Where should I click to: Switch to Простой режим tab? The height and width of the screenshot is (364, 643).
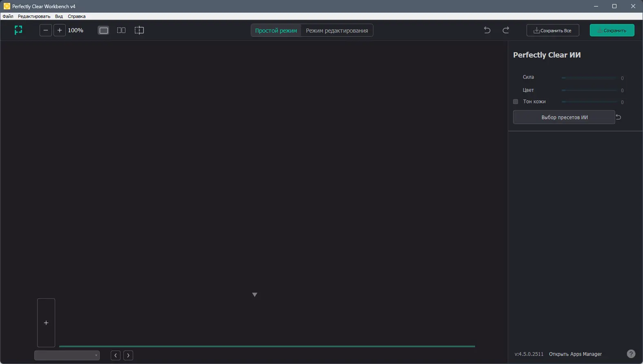point(276,31)
